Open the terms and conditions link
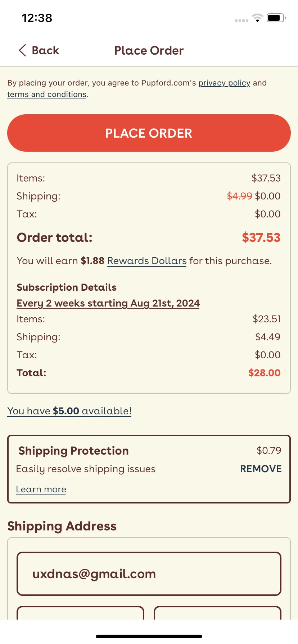298x644 pixels. coord(47,95)
